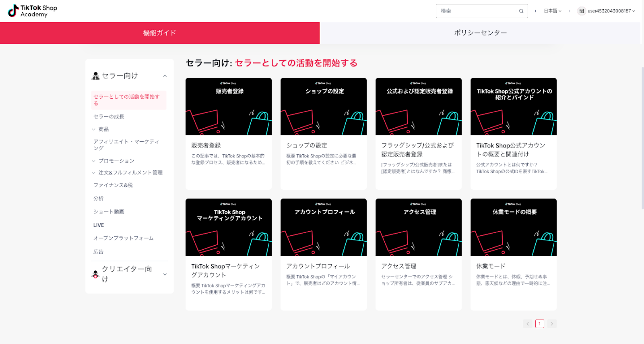Open the アクセス管理 card thumbnail

click(419, 227)
